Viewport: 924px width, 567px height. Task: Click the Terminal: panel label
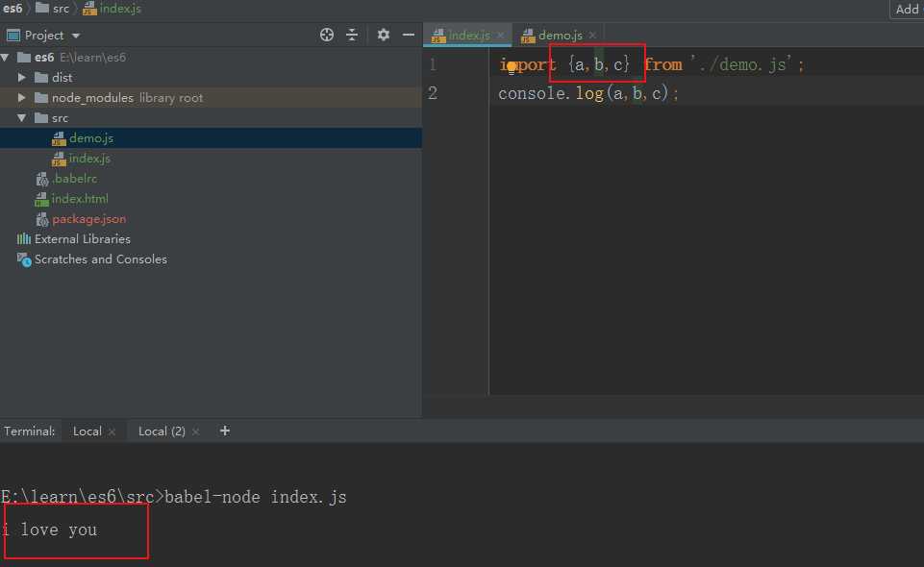(x=29, y=431)
